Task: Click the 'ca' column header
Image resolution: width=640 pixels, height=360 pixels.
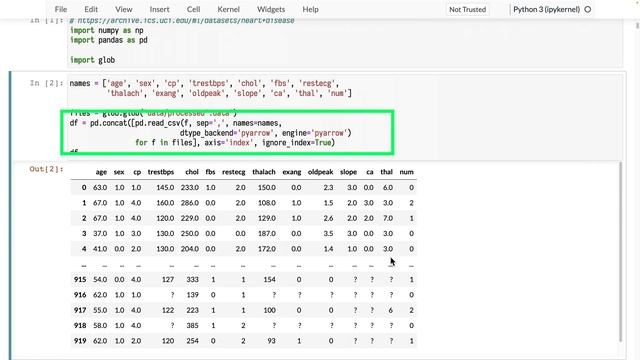Action: (x=370, y=172)
